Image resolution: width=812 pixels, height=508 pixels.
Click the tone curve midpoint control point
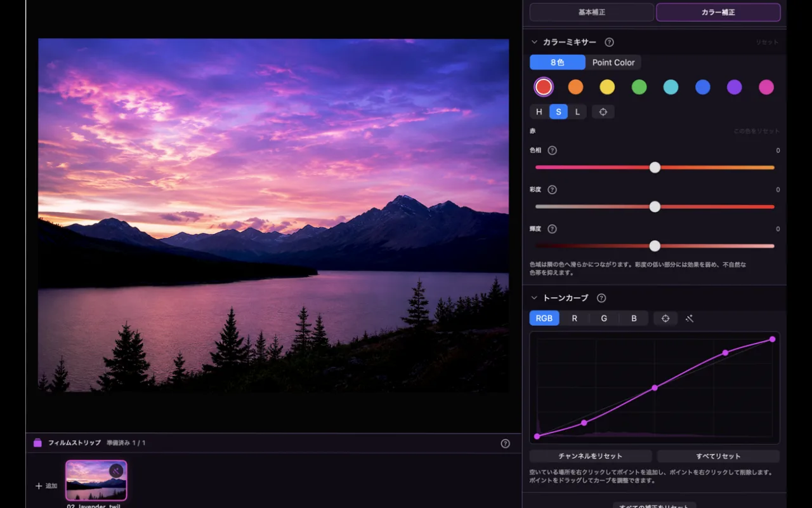655,387
